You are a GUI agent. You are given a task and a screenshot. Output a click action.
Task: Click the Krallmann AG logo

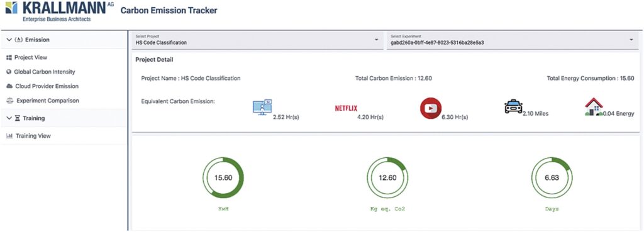point(59,11)
